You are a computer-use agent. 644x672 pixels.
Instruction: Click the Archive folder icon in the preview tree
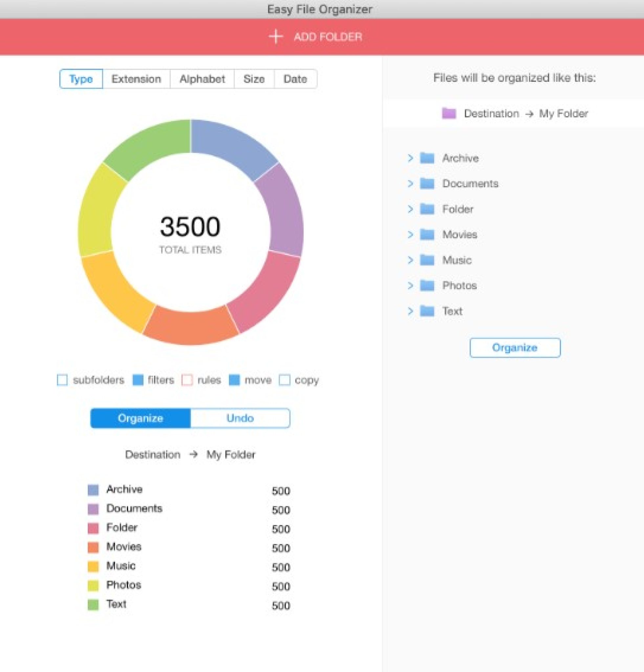click(x=427, y=158)
